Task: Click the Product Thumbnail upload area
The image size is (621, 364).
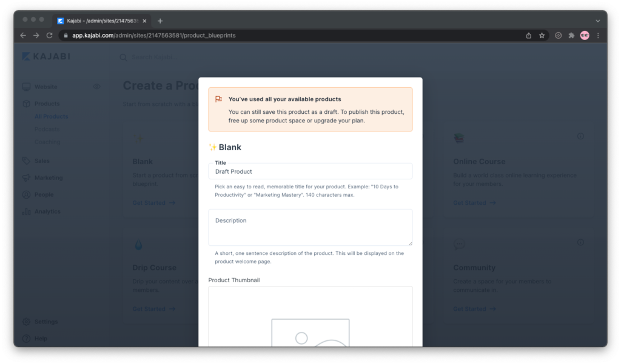Action: [x=310, y=317]
